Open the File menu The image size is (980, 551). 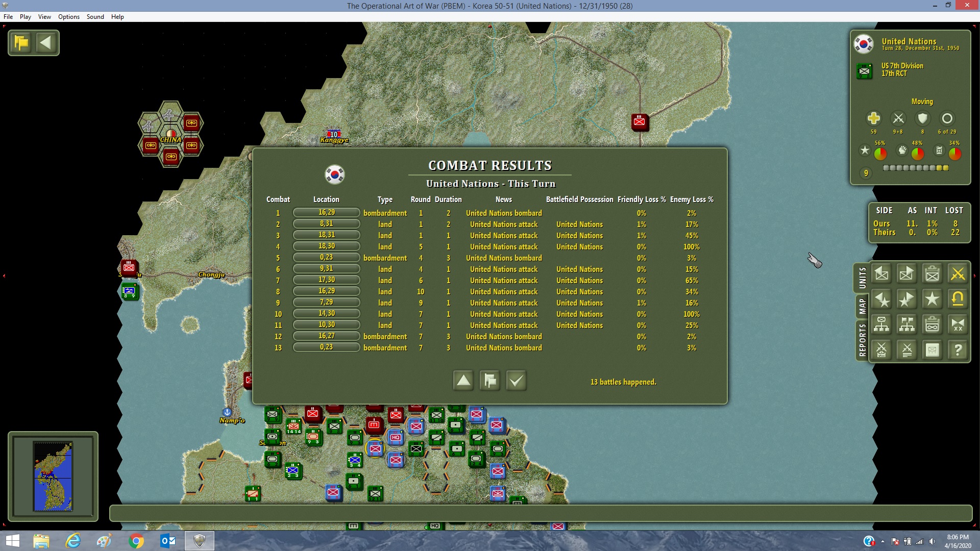pos(8,17)
